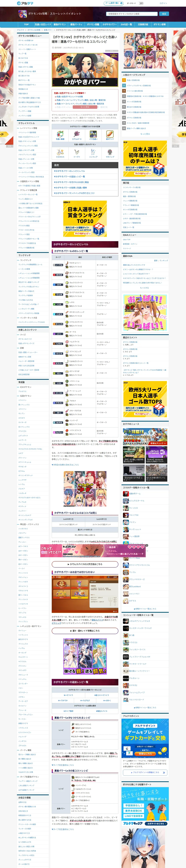Jump to ▼かがやきパワーのレシピとレベル in contents
This screenshot has width=186, height=868.
(70, 171)
